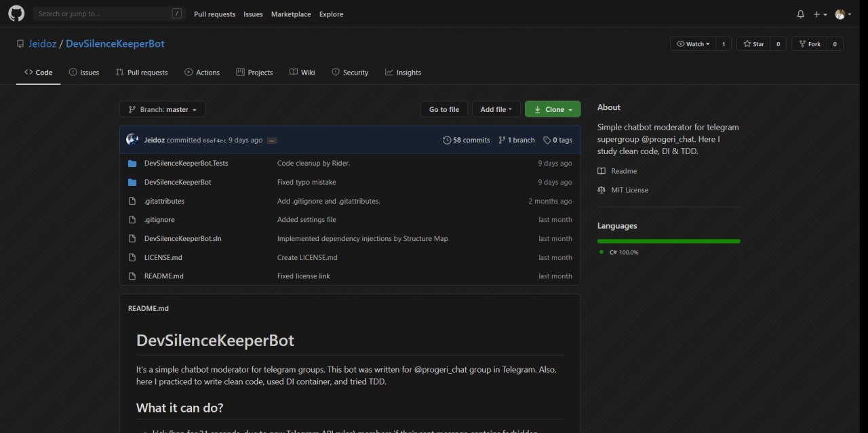Viewport: 868px width, 433px height.
Task: View the watchers count 1
Action: (x=724, y=44)
